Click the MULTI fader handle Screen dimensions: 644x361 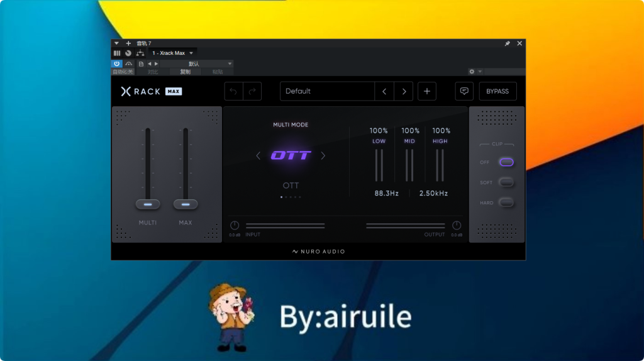pyautogui.click(x=148, y=204)
